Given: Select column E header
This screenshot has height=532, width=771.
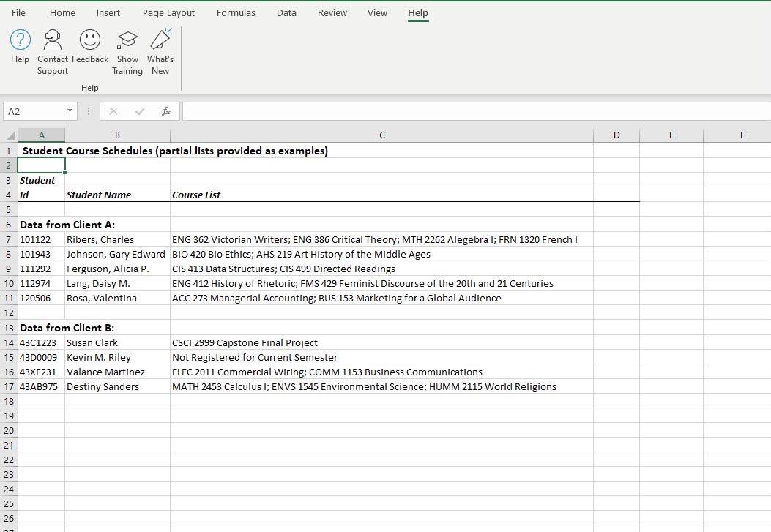Looking at the screenshot, I should (x=671, y=135).
